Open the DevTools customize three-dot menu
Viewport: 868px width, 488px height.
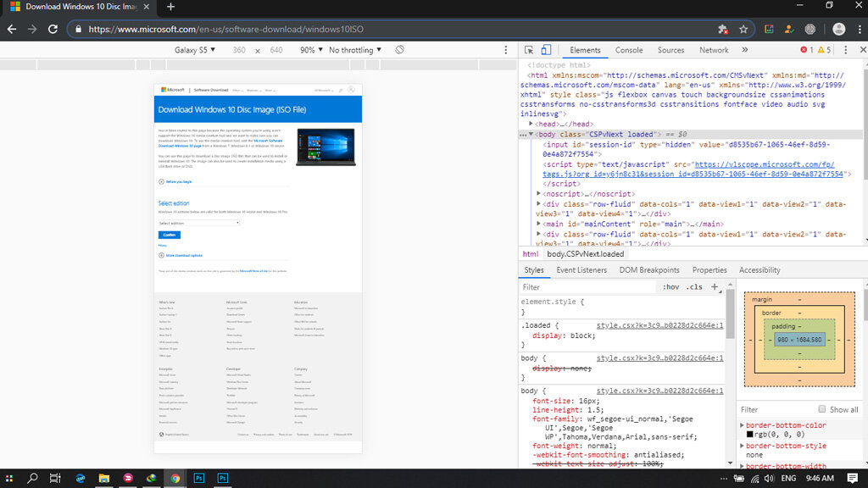845,50
